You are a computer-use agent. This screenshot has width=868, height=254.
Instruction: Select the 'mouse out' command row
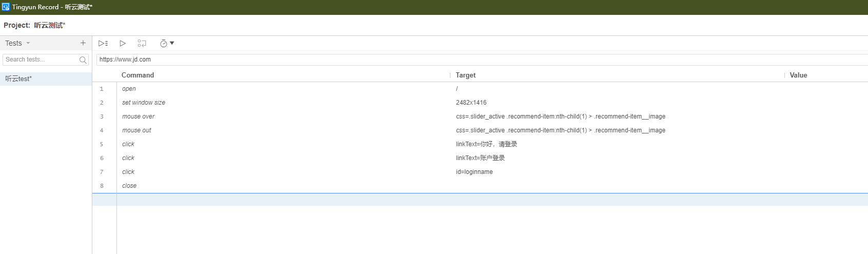[x=136, y=130]
